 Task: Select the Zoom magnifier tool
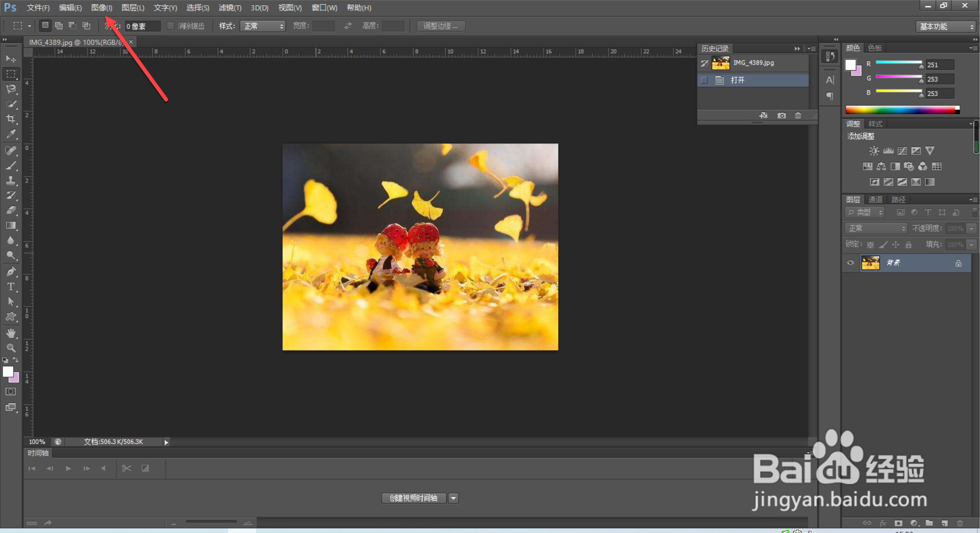[11, 348]
